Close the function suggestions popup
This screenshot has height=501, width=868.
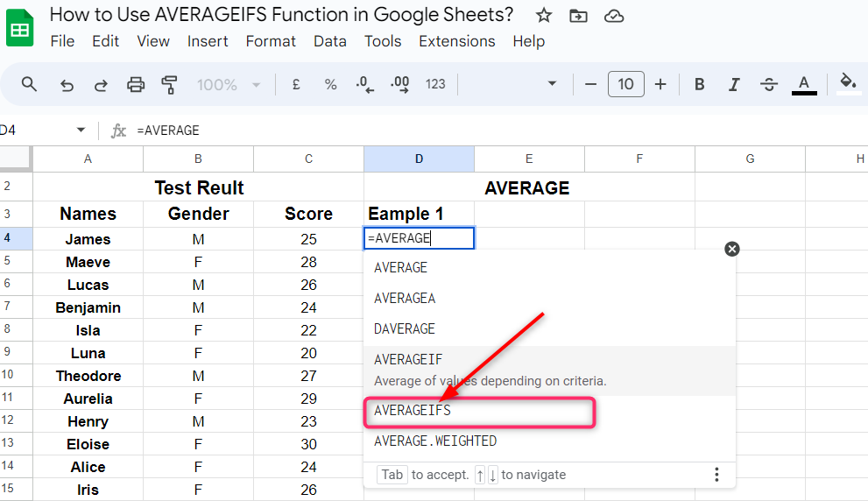tap(732, 249)
